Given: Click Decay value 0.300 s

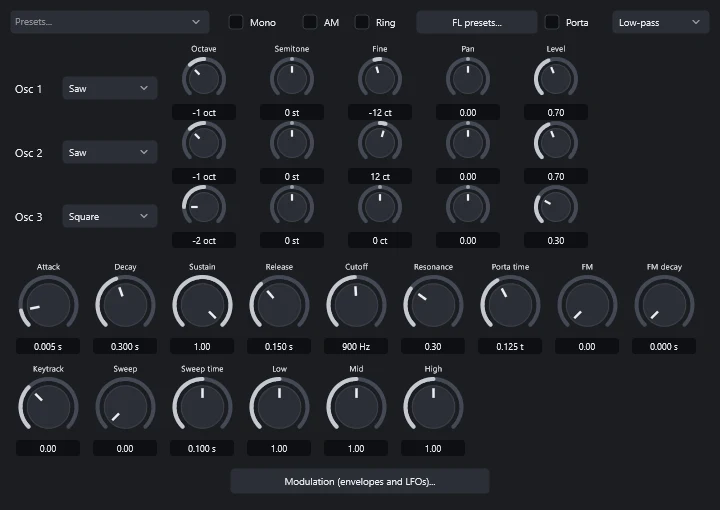Looking at the screenshot, I should click(125, 346).
